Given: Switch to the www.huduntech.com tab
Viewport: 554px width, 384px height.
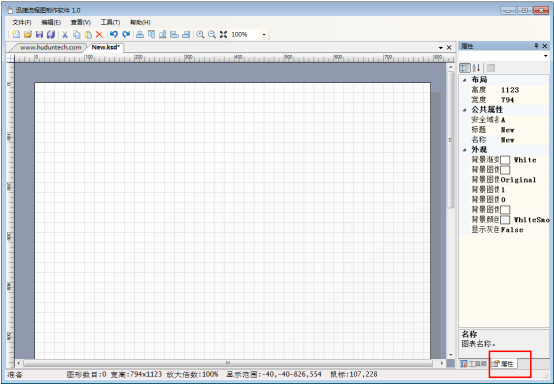Looking at the screenshot, I should pyautogui.click(x=51, y=47).
